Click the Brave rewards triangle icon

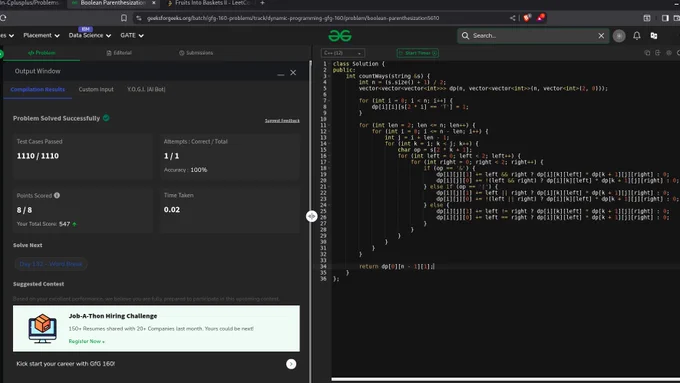(x=541, y=18)
